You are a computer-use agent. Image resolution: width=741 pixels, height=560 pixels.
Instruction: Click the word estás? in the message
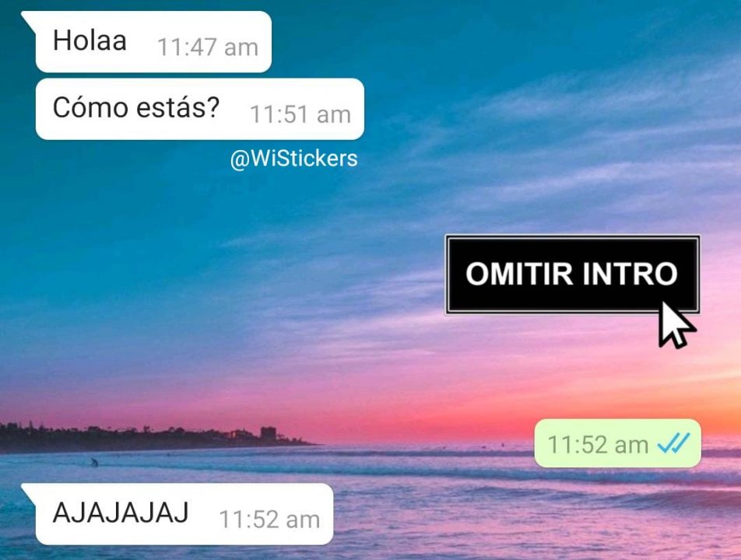click(177, 107)
